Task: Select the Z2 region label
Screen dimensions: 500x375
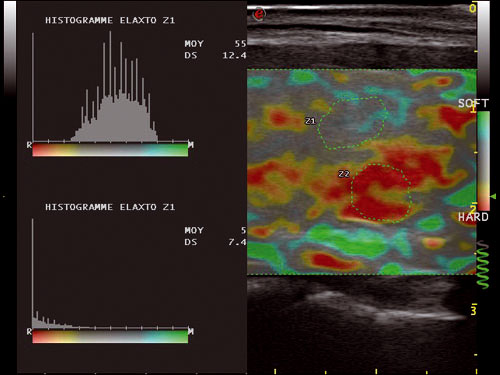Action: pyautogui.click(x=344, y=174)
